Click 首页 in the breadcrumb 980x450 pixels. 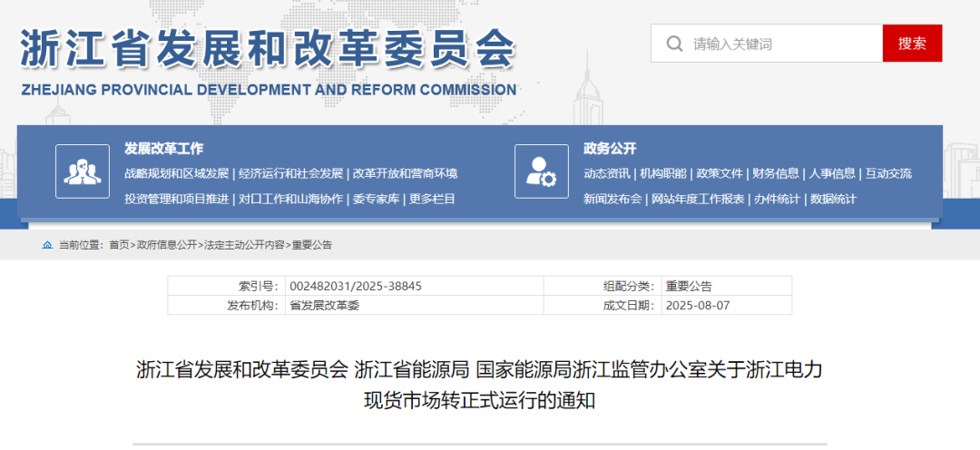tap(119, 245)
